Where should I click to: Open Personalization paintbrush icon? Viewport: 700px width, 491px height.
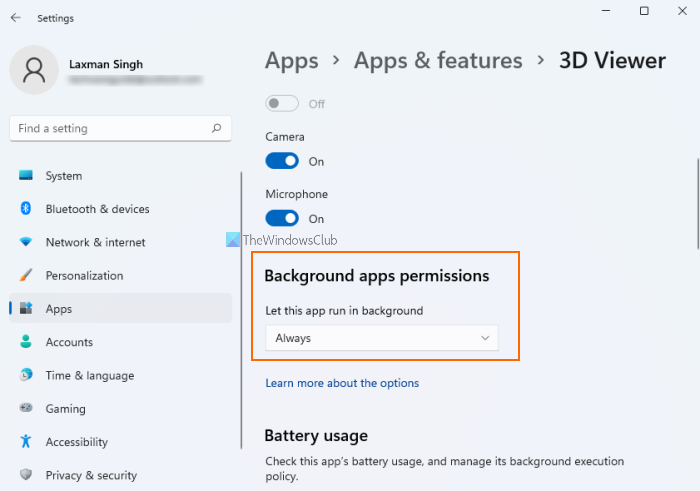(x=26, y=275)
